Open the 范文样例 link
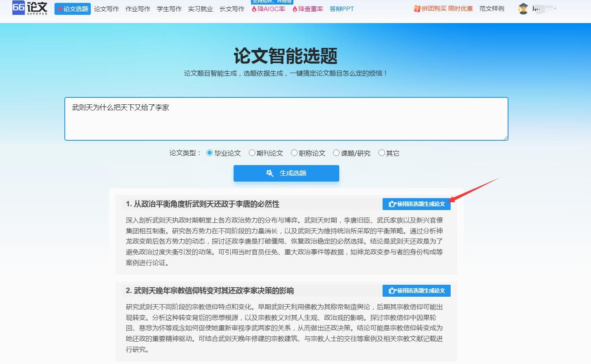 (x=492, y=9)
